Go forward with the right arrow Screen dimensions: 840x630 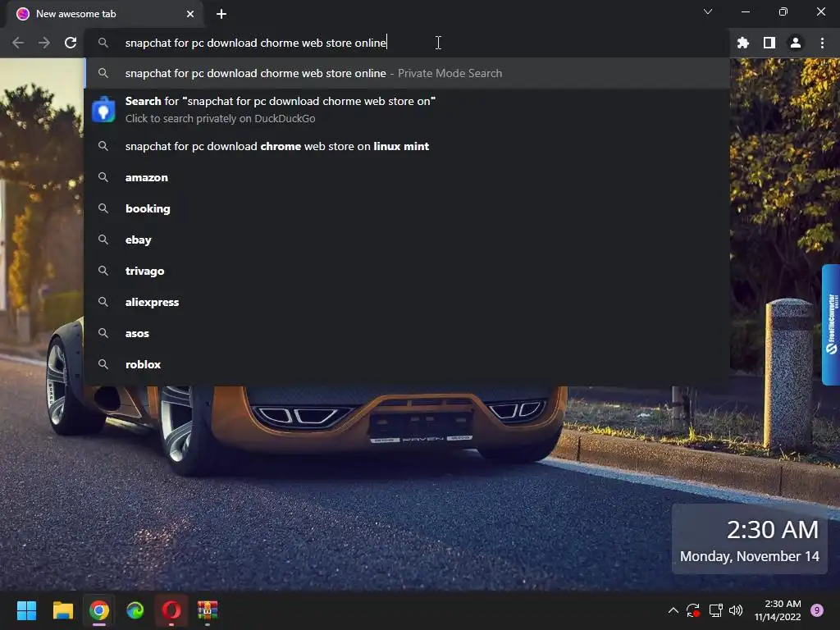[44, 43]
